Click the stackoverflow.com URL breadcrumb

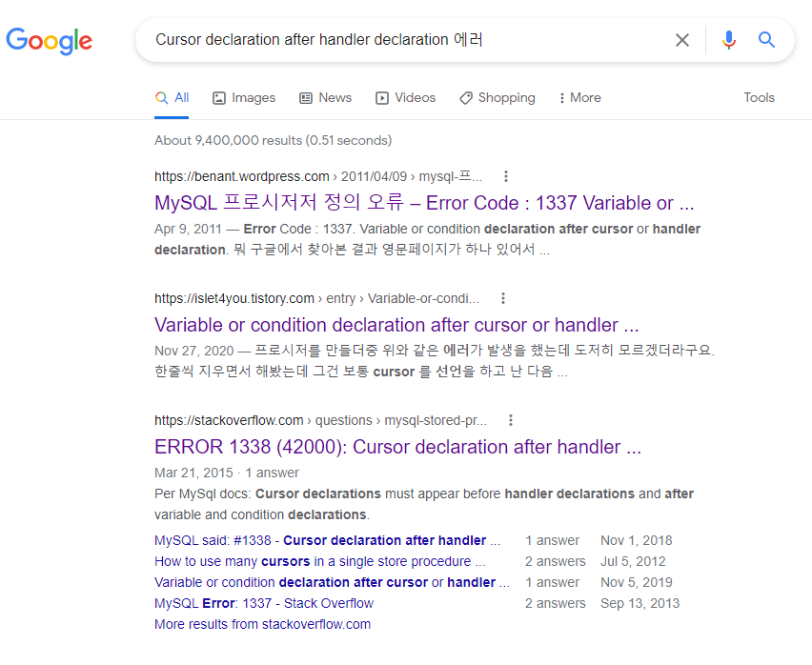(x=320, y=420)
